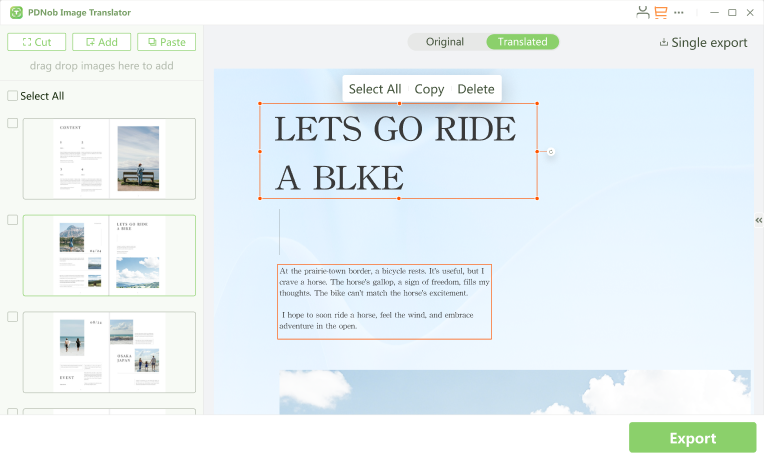Enable the Select All checkbox in sidebar
Viewport: 764px width, 458px height.
12,96
